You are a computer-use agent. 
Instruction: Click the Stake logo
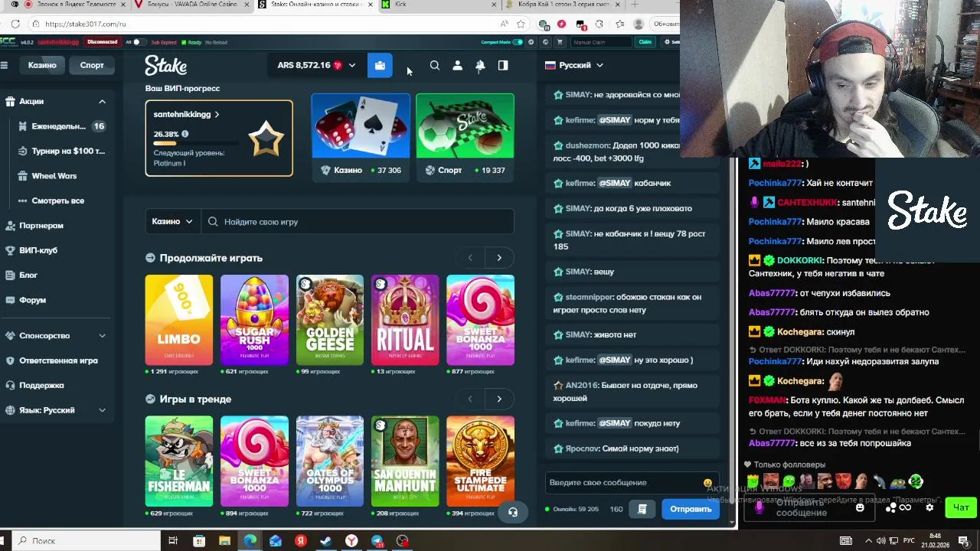click(166, 66)
